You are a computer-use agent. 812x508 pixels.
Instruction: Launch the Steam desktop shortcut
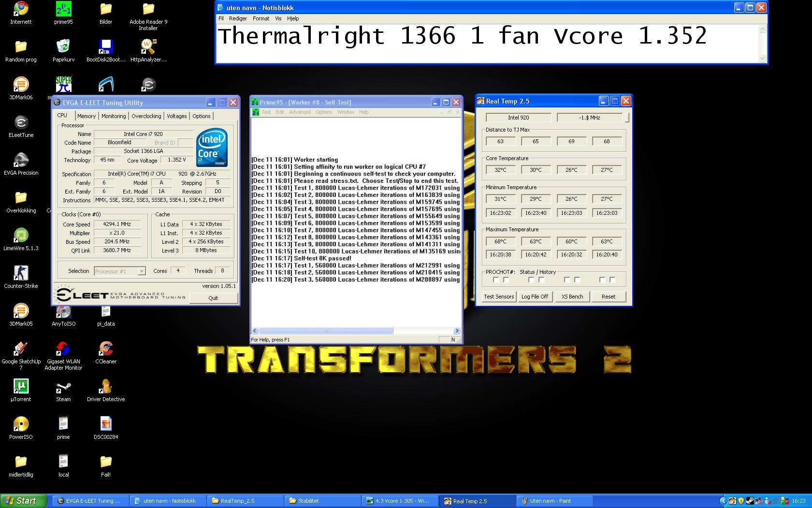(63, 390)
